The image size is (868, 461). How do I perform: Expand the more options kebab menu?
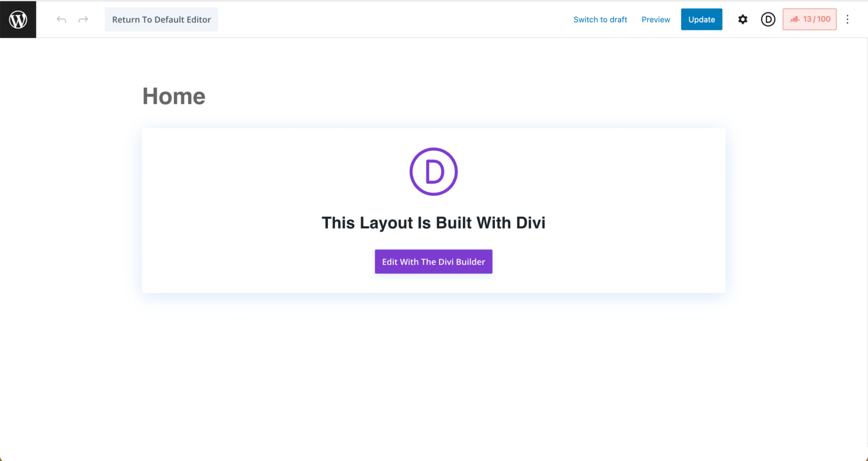[x=848, y=19]
